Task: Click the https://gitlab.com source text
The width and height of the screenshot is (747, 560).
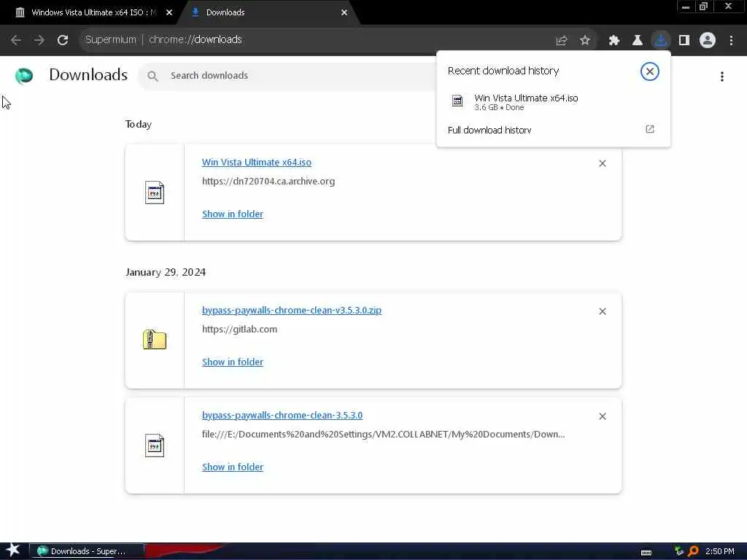Action: (239, 329)
